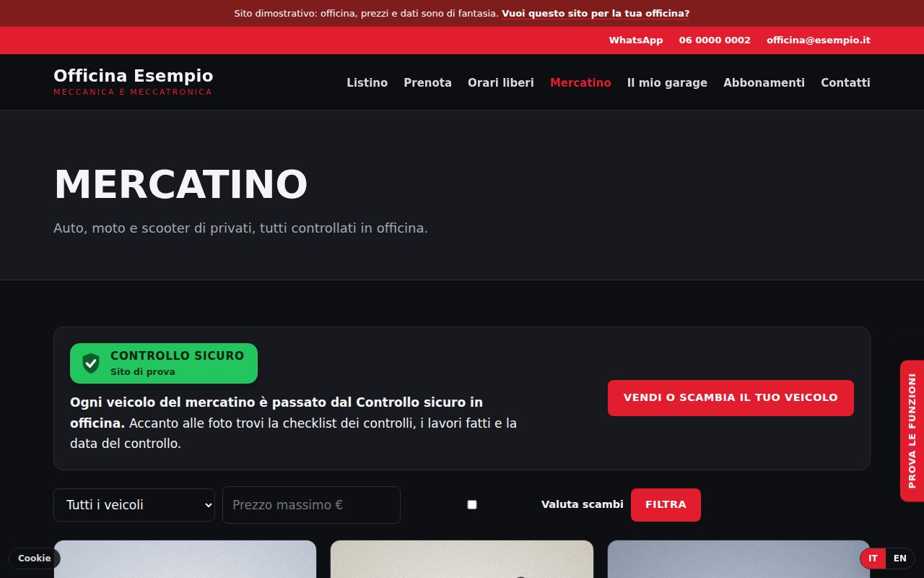Open Il mio garage
Viewport: 924px width, 578px height.
point(667,82)
